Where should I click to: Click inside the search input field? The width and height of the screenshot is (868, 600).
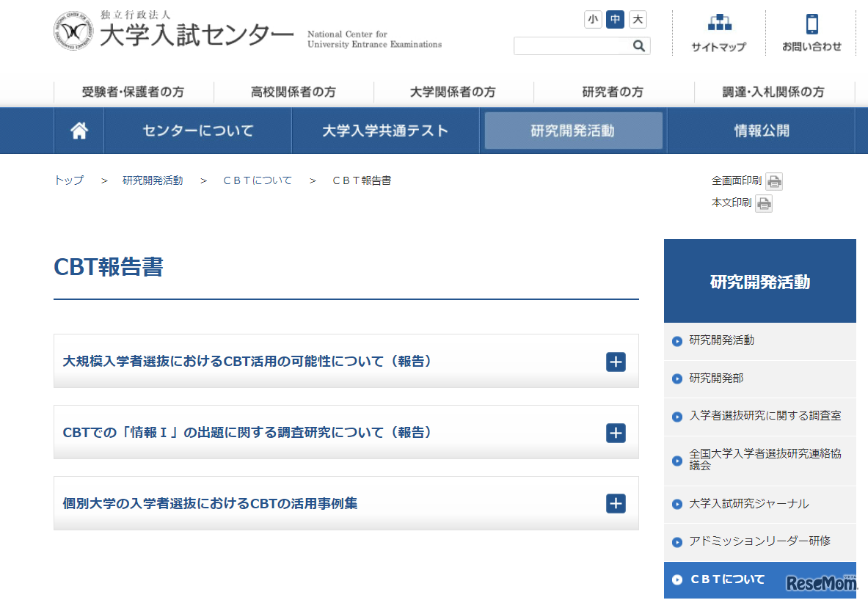(572, 45)
